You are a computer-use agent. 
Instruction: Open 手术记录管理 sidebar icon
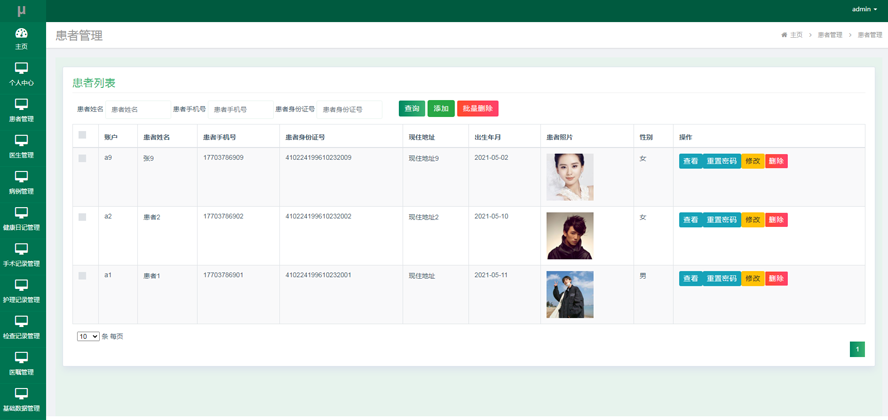tap(21, 249)
